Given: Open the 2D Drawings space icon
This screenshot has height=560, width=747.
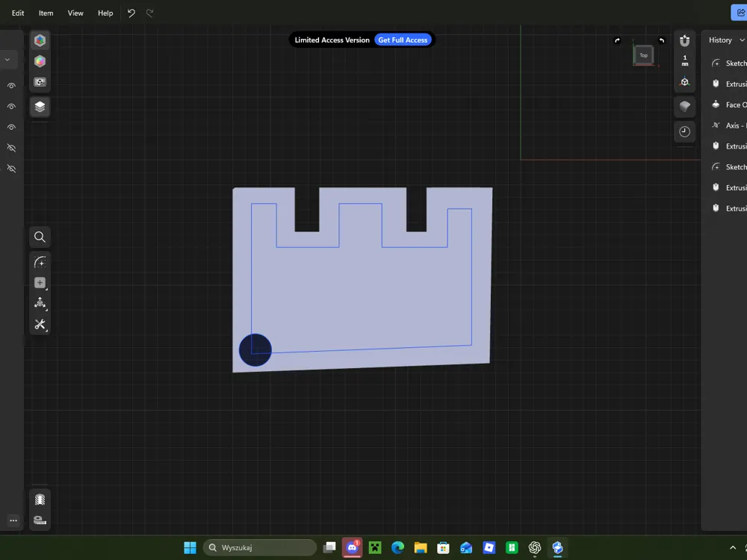Looking at the screenshot, I should pos(40,82).
